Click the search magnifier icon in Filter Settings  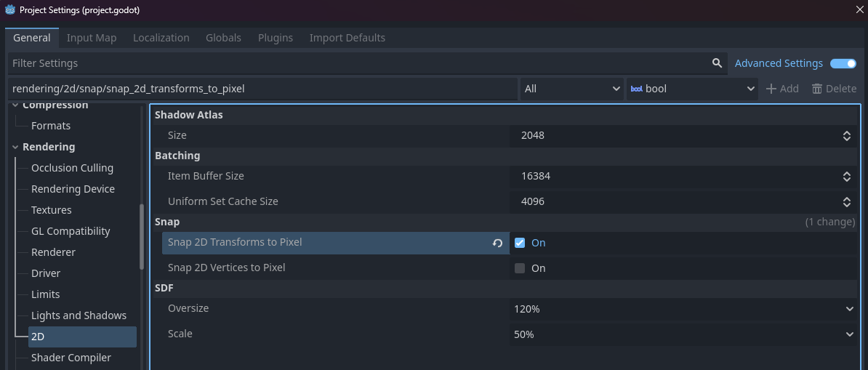coord(717,63)
